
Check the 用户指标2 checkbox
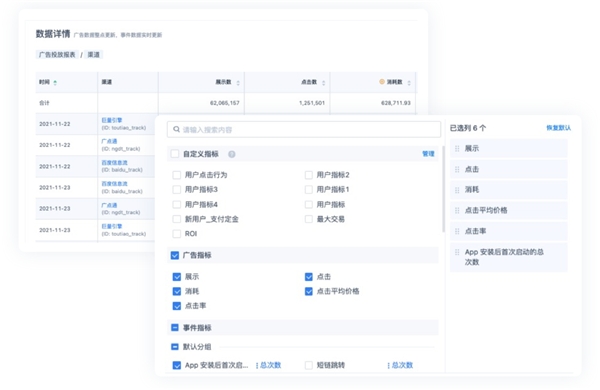(309, 175)
